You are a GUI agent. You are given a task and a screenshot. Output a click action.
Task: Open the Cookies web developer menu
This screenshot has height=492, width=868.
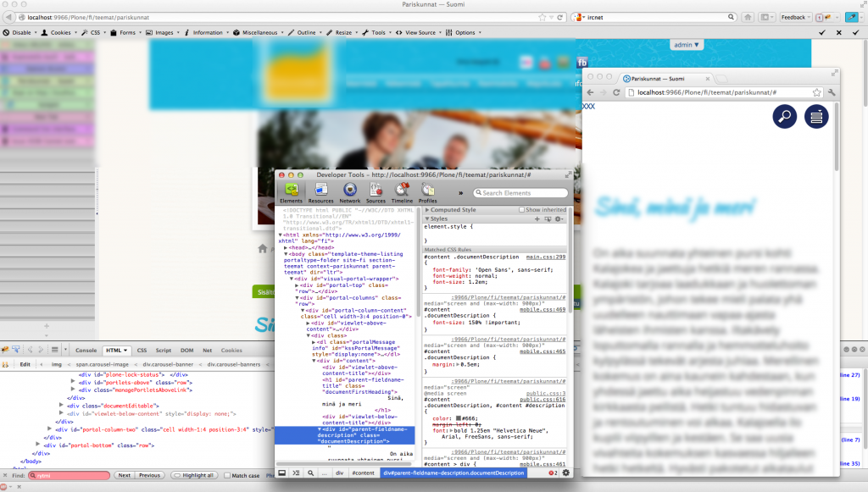click(x=58, y=33)
